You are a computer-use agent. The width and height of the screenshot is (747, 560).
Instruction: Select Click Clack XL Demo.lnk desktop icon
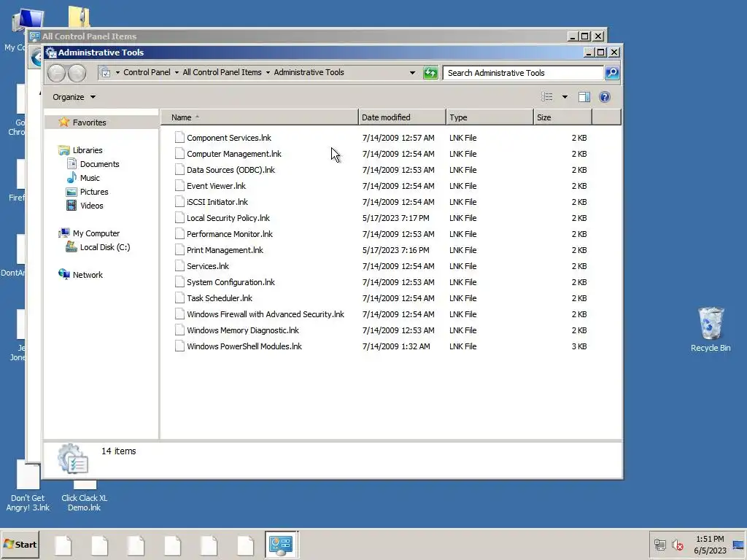(85, 495)
